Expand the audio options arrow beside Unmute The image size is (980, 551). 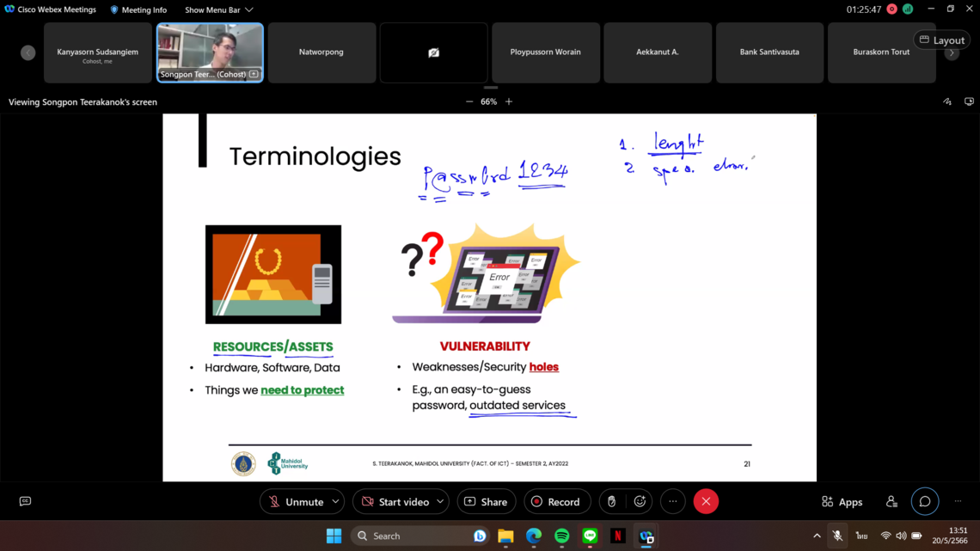(335, 501)
